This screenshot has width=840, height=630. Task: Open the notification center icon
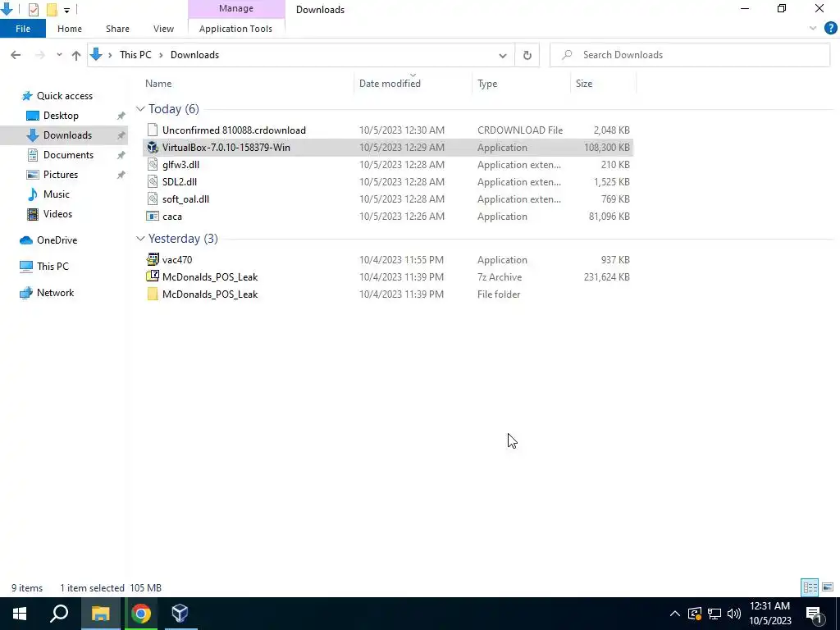(x=815, y=614)
